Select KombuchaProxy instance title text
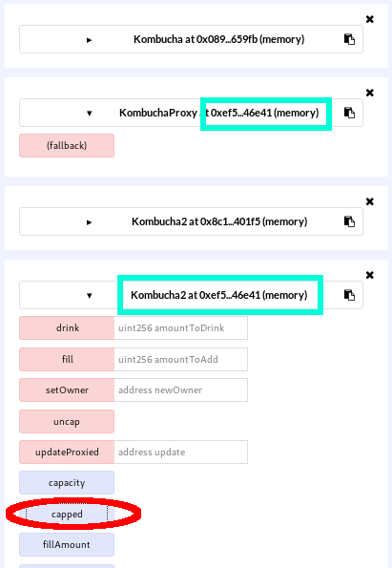 [x=219, y=113]
